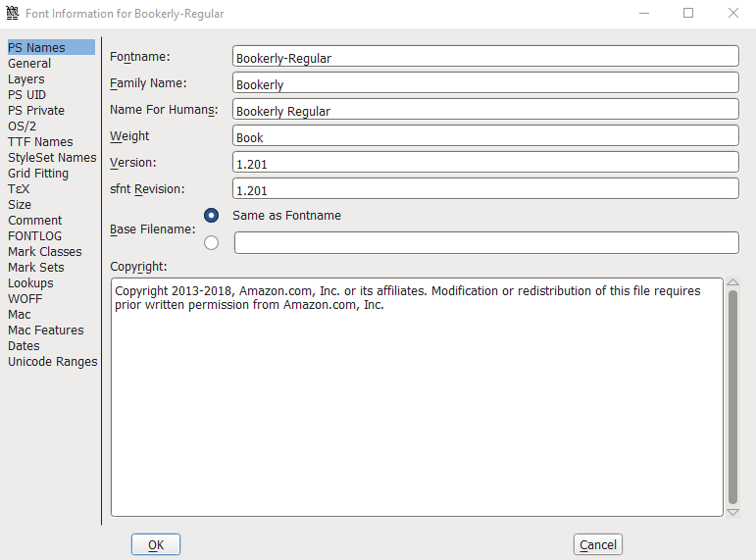This screenshot has width=756, height=560.
Task: Open StyleSet Names section
Action: [52, 158]
